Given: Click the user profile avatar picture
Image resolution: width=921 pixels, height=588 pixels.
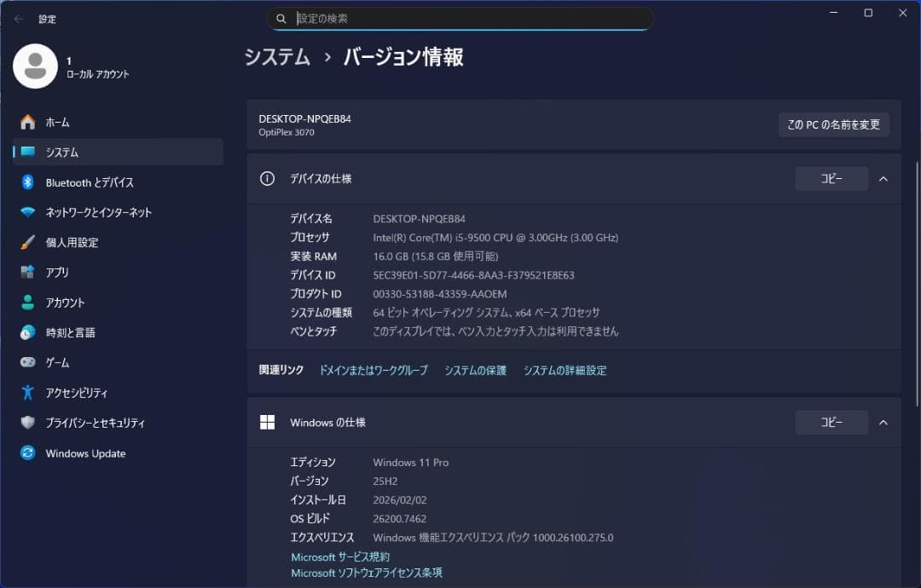Looking at the screenshot, I should 35,66.
